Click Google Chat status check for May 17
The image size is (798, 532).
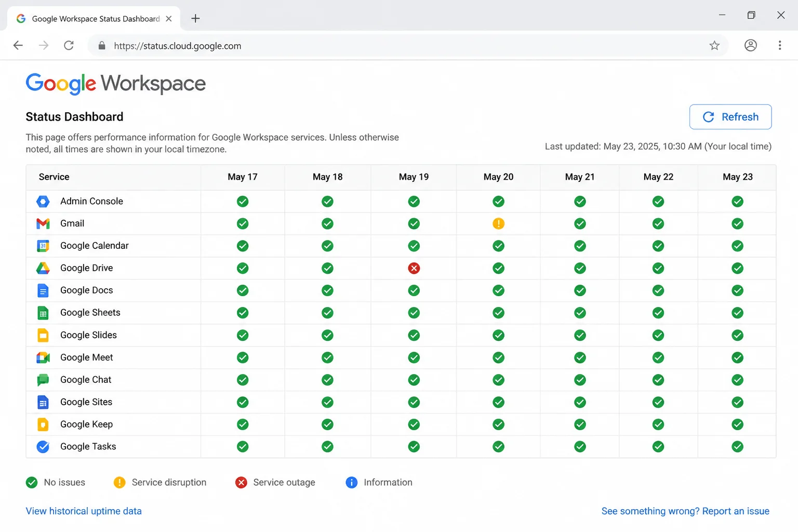tap(243, 380)
